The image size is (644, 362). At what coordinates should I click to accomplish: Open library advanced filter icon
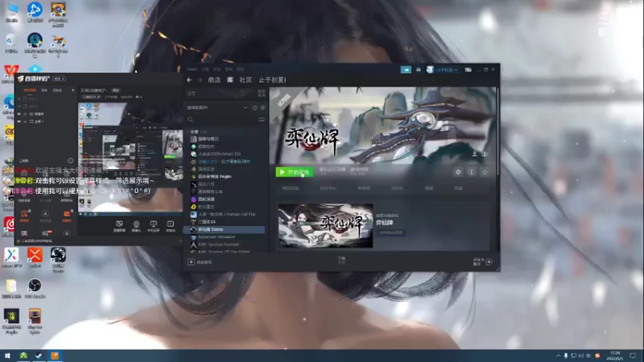click(x=261, y=119)
